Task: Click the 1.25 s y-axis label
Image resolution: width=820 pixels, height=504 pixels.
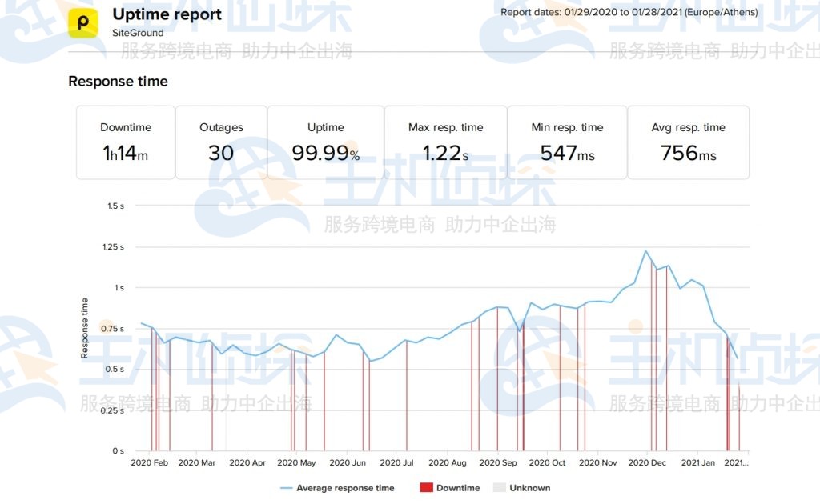Action: (114, 247)
